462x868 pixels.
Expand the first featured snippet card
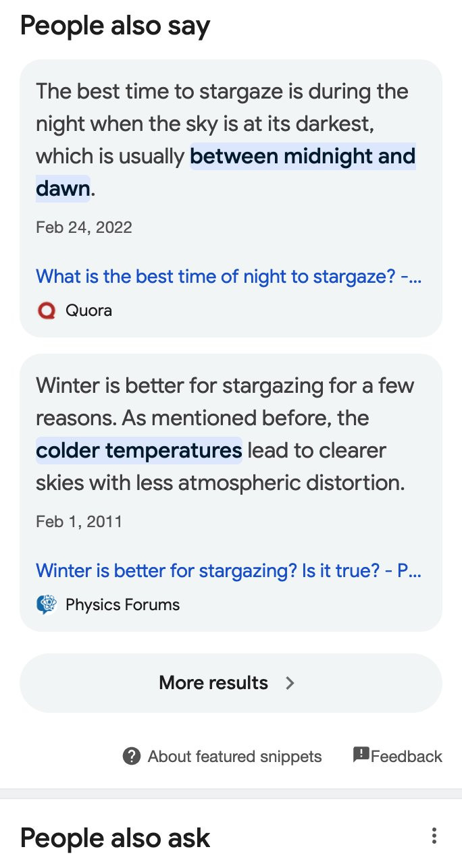coord(230,196)
